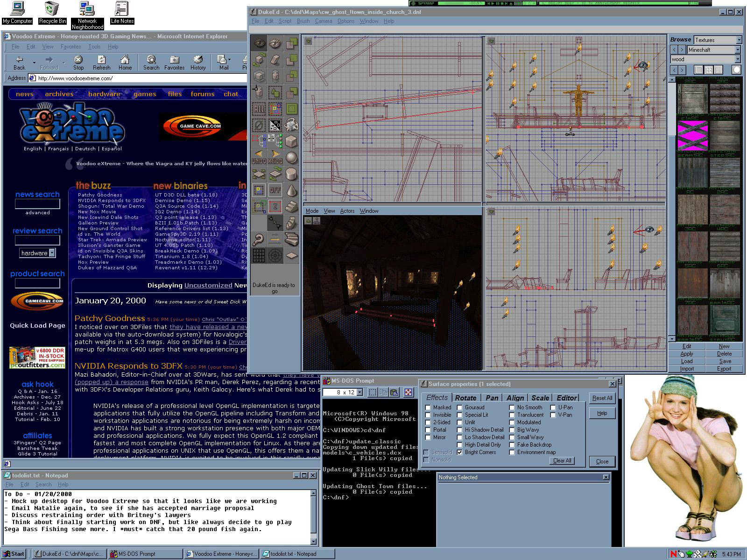
Task: Click the Apply button in texture browser
Action: 687,354
